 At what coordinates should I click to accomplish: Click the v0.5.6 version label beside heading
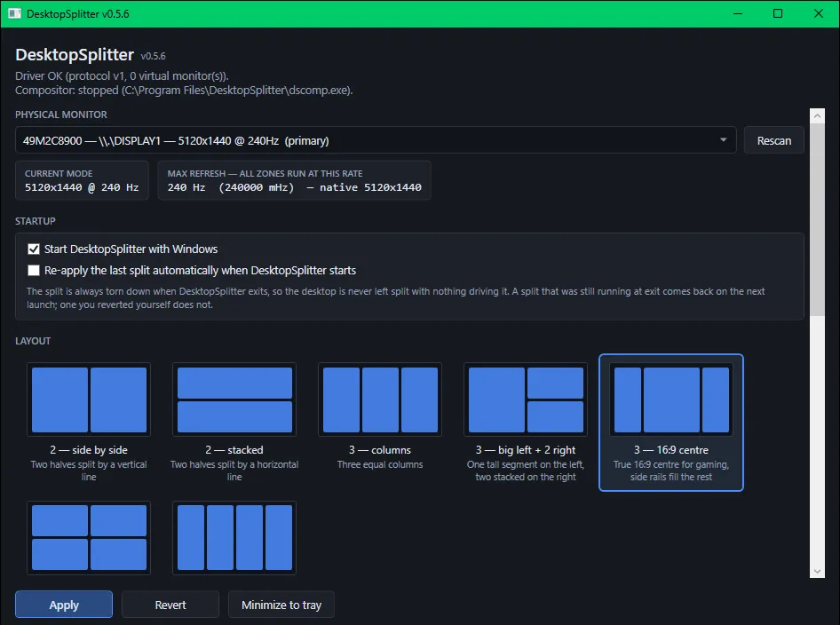pyautogui.click(x=154, y=56)
